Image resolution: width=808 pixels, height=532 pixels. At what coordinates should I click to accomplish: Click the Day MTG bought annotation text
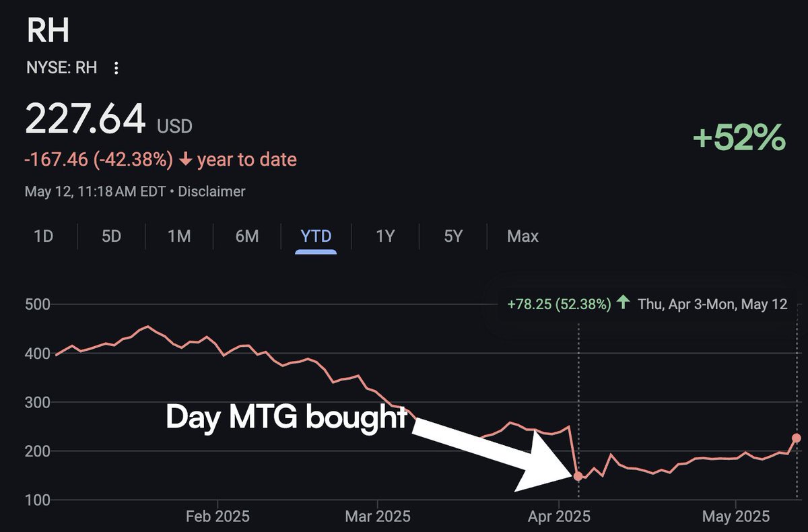[x=286, y=418]
